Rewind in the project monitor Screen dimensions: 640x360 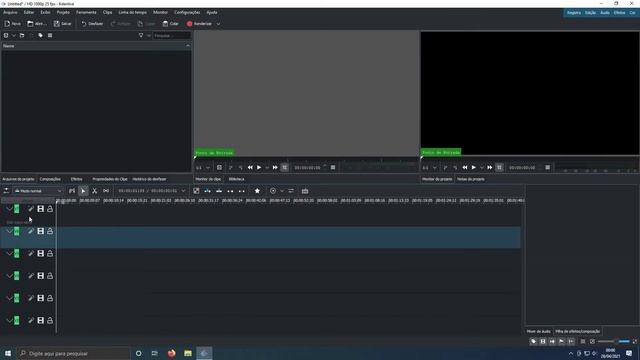tap(464, 167)
